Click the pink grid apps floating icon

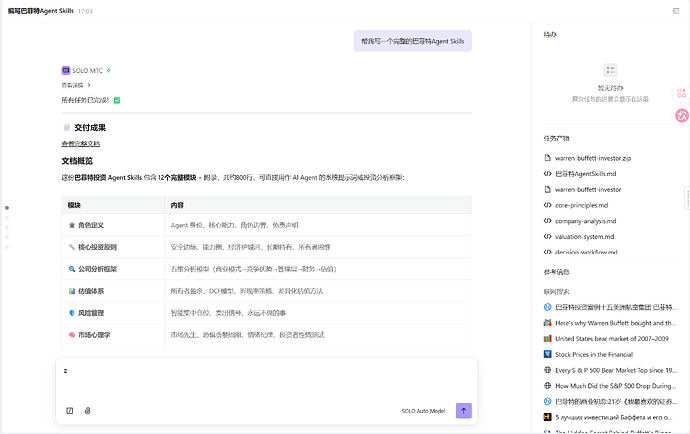[x=681, y=93]
